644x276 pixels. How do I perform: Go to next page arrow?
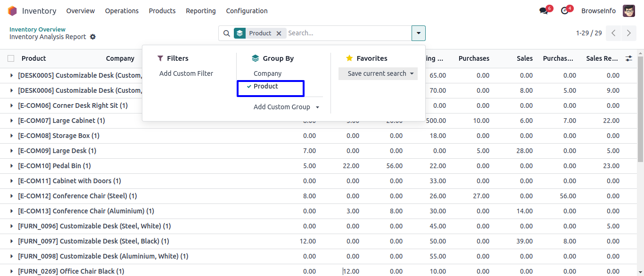click(x=629, y=33)
